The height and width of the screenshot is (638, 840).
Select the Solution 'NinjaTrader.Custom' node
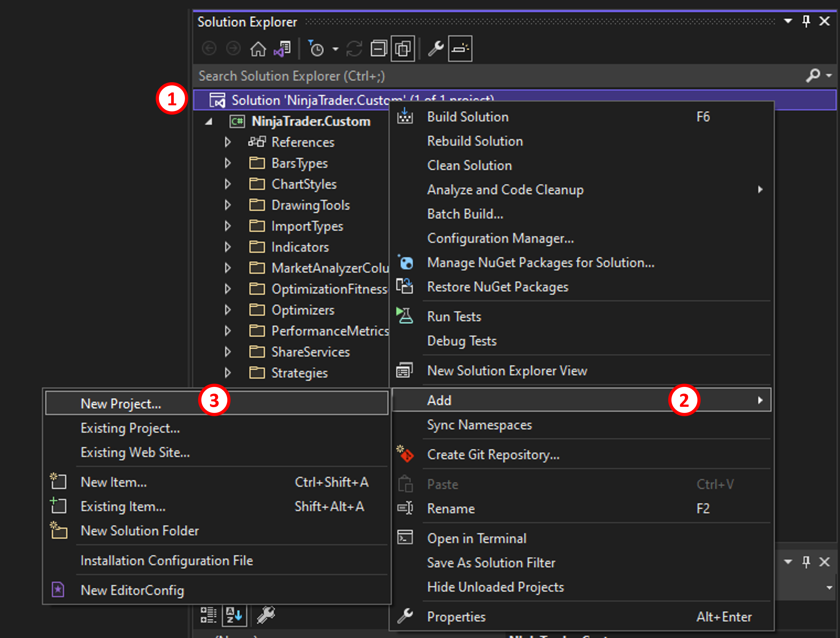[514, 100]
